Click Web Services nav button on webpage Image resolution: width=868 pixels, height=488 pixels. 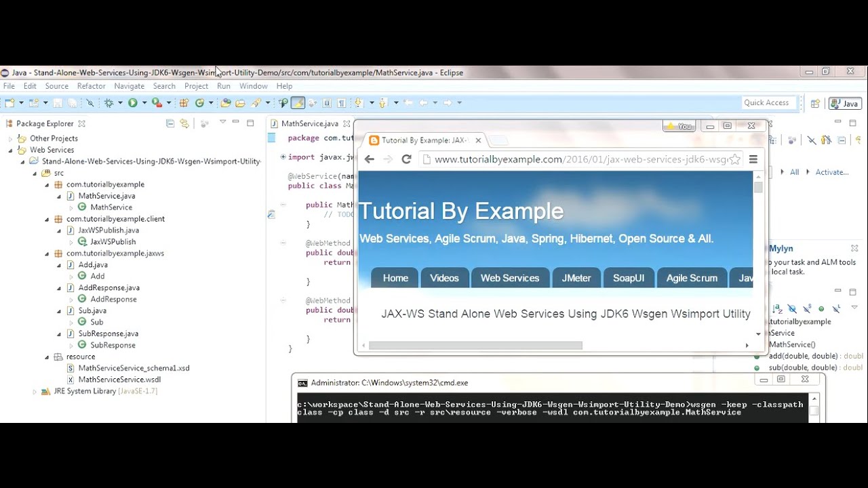510,278
